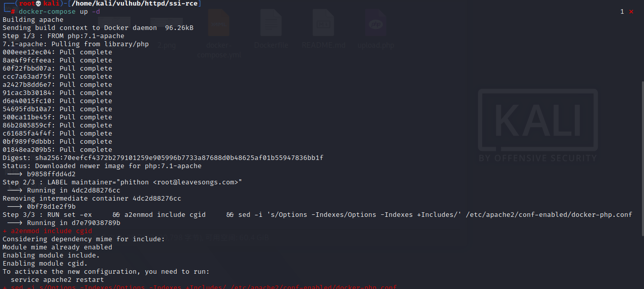644x289 pixels.
Task: Click the layer line 54695fdb10a7 Pull complete
Action: point(57,109)
